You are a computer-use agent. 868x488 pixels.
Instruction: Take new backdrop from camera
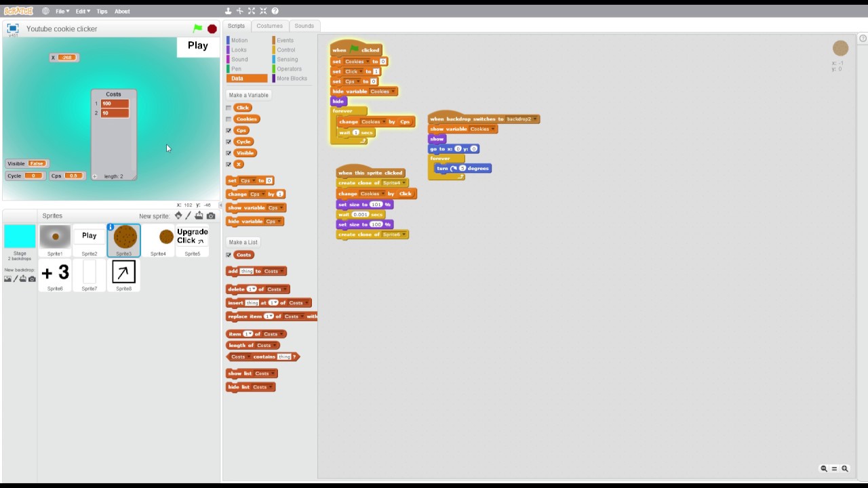tap(32, 279)
